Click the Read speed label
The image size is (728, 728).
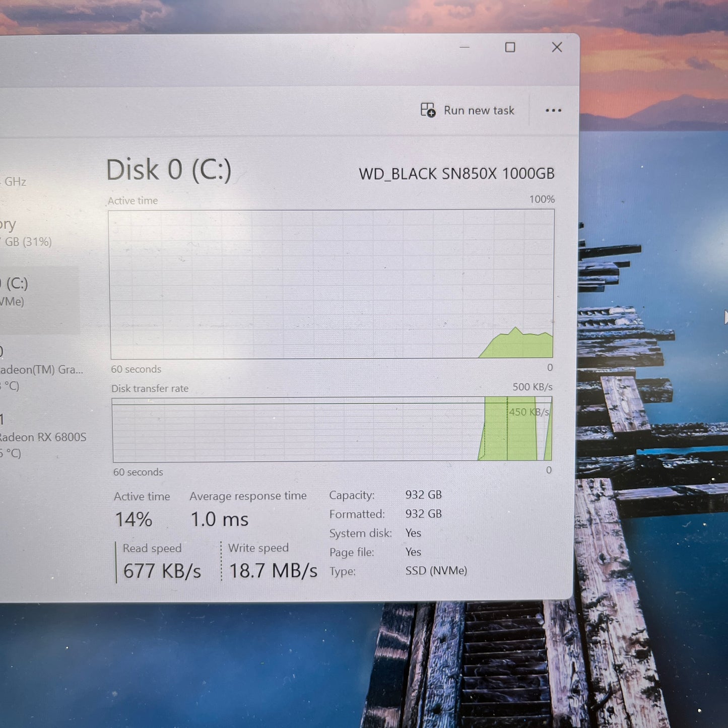[152, 548]
